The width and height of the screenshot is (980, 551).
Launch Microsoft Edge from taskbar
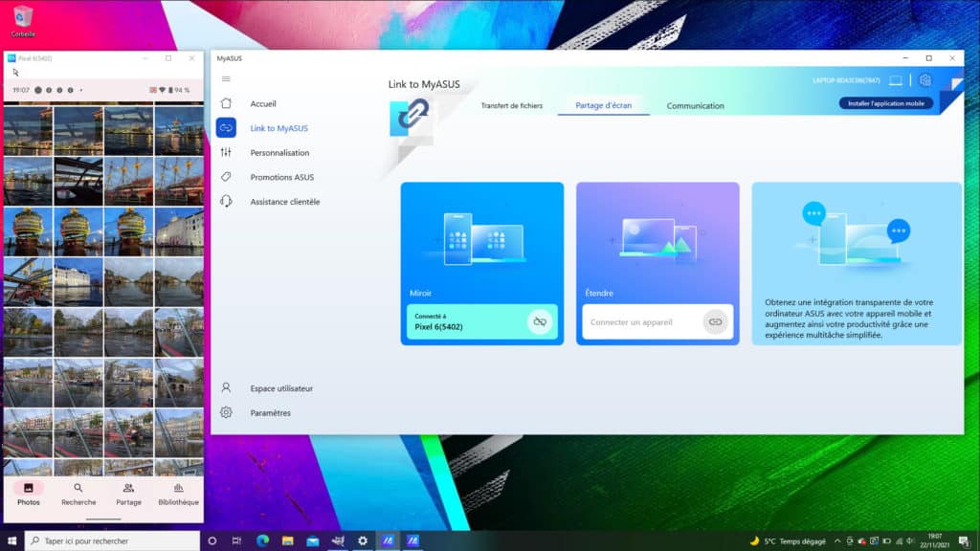pyautogui.click(x=262, y=541)
